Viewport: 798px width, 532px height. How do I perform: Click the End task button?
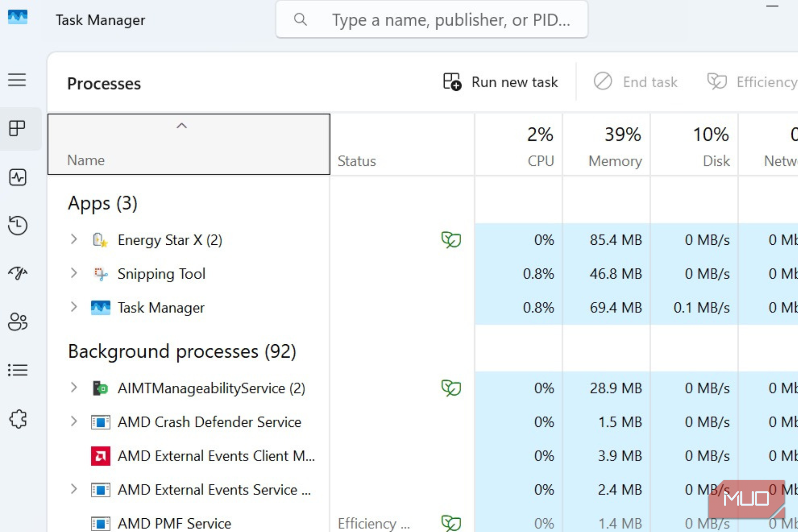(635, 82)
